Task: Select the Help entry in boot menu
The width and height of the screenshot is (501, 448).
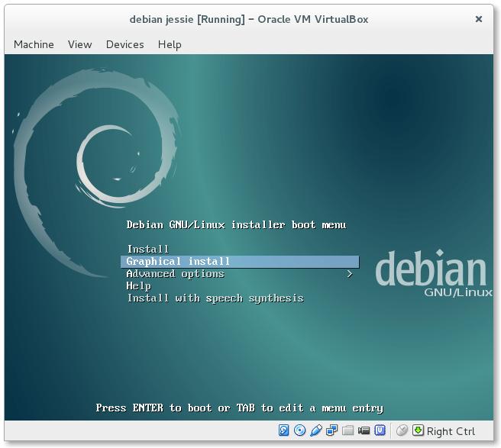Action: (240, 285)
